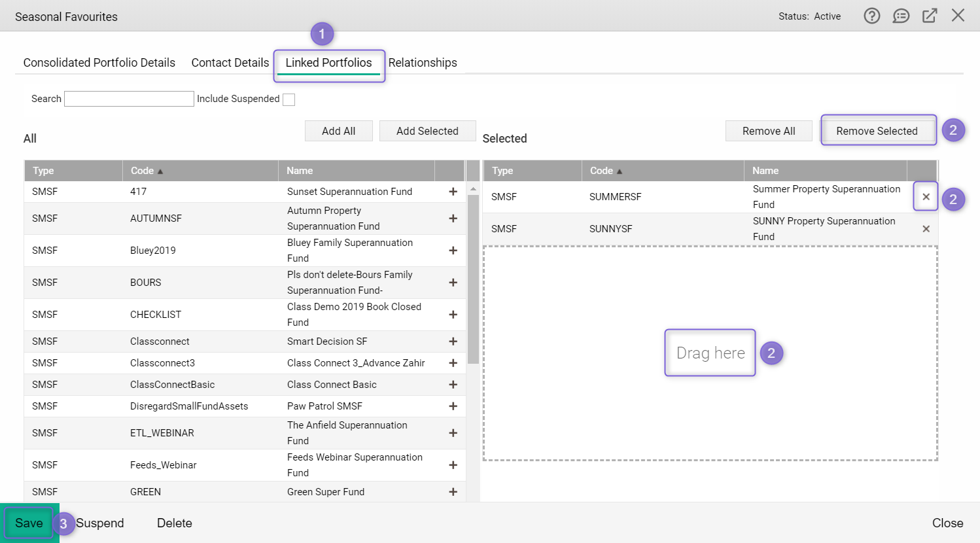
Task: Select The Anfield Superannuation Fund name
Action: [347, 433]
